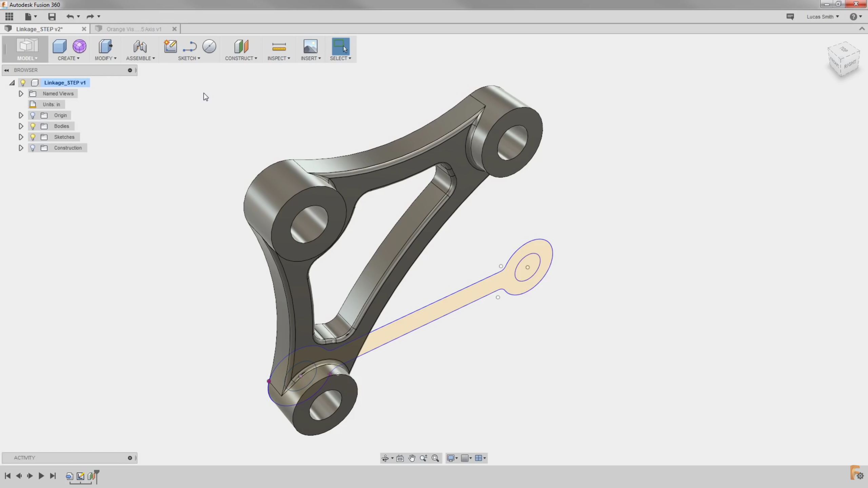Open the Grid and Snaps dropdown
The height and width of the screenshot is (488, 868).
pos(466,458)
